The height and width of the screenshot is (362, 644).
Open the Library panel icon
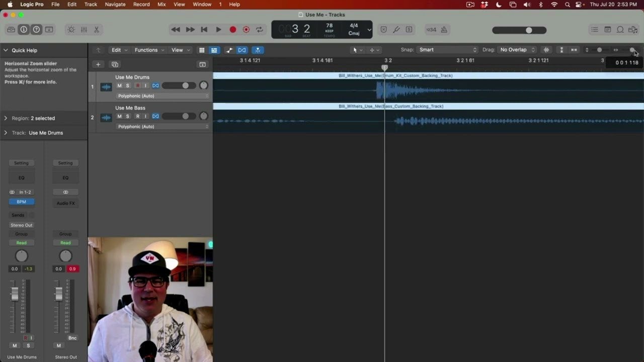[x=11, y=30]
